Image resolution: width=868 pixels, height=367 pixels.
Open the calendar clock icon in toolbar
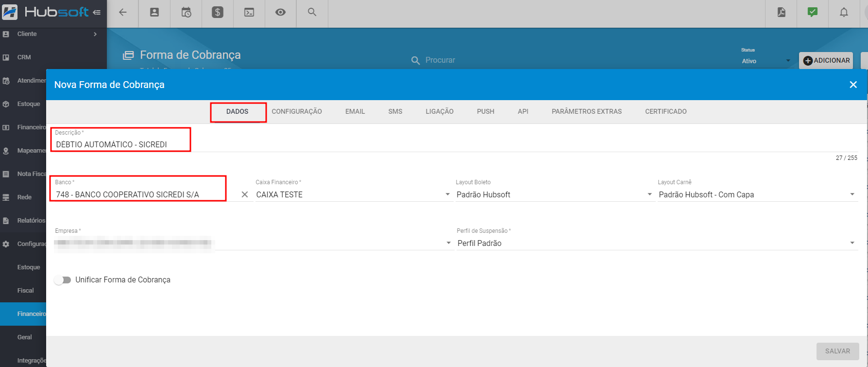coord(186,13)
